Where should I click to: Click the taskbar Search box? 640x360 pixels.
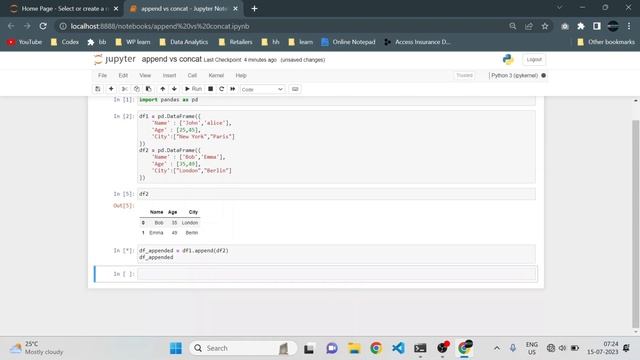point(243,348)
